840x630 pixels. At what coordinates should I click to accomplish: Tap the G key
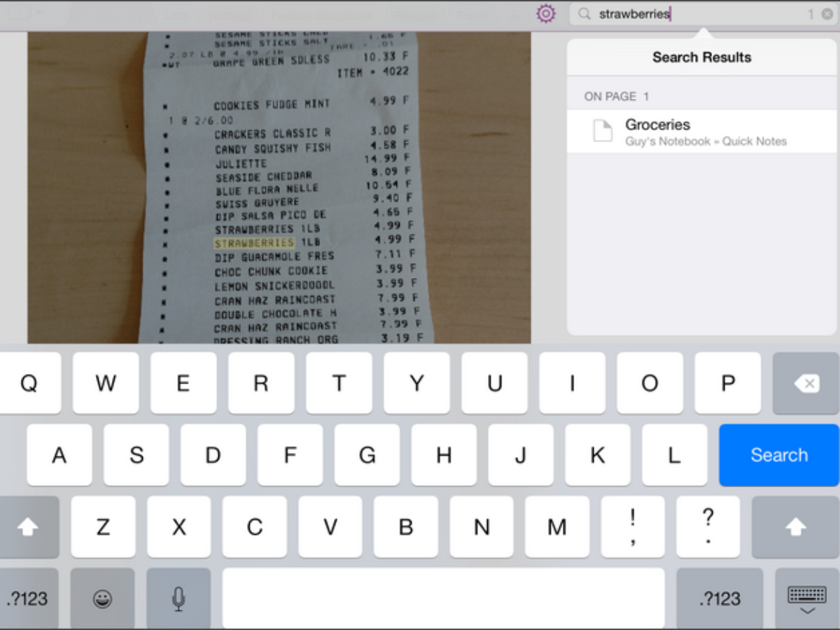[x=367, y=455]
